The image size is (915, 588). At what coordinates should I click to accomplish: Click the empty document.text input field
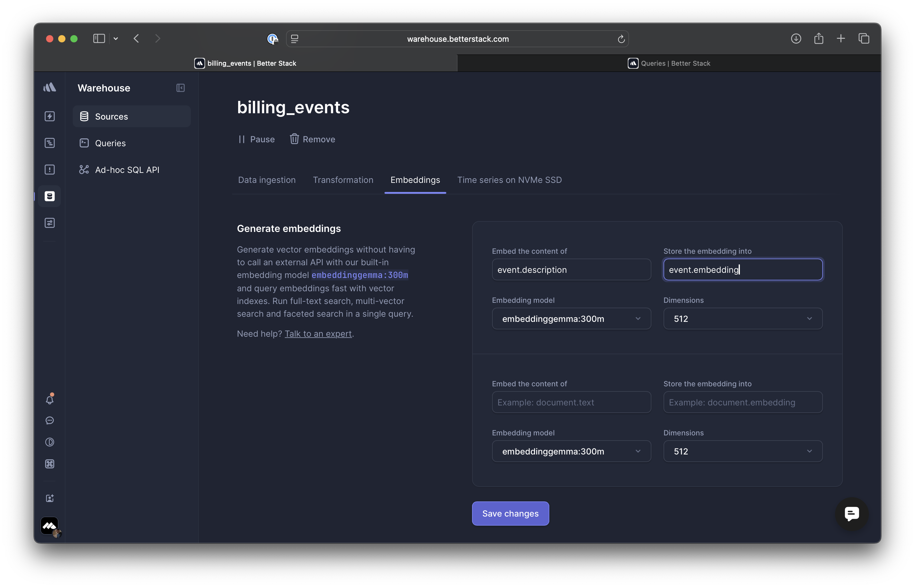(x=571, y=402)
